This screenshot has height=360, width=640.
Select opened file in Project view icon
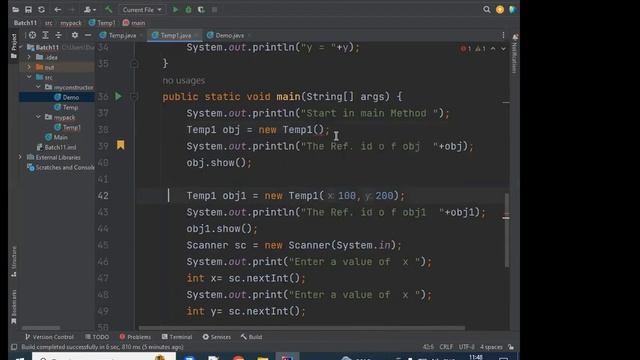[x=32, y=35]
